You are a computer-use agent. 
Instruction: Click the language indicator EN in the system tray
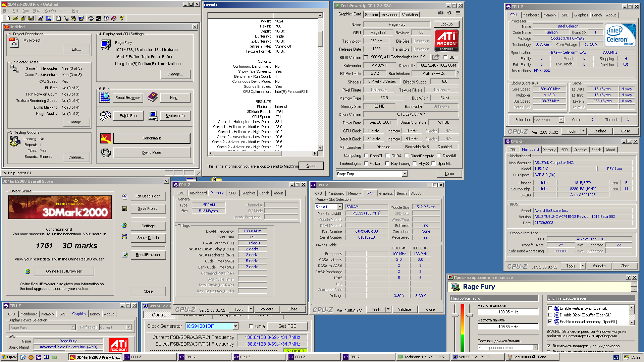[x=616, y=357]
